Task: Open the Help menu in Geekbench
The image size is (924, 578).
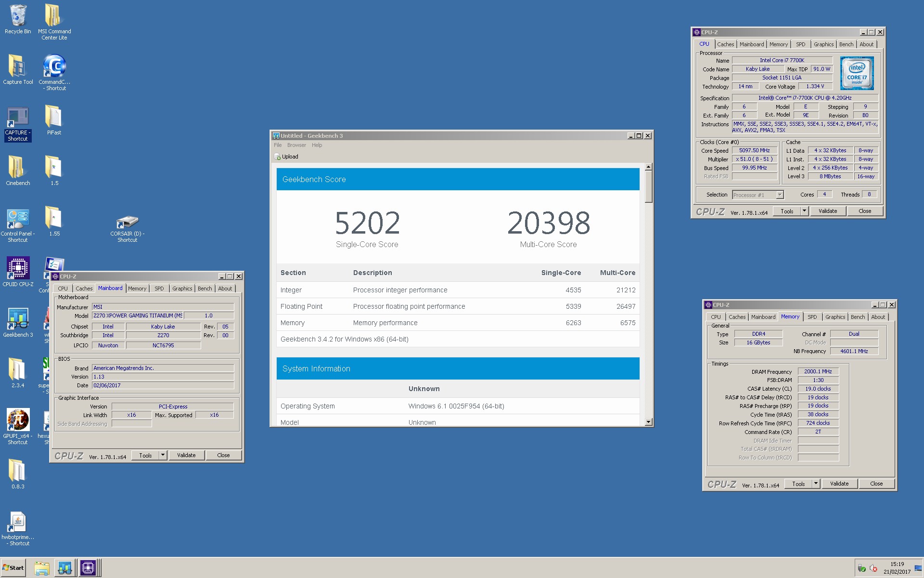Action: (x=317, y=145)
